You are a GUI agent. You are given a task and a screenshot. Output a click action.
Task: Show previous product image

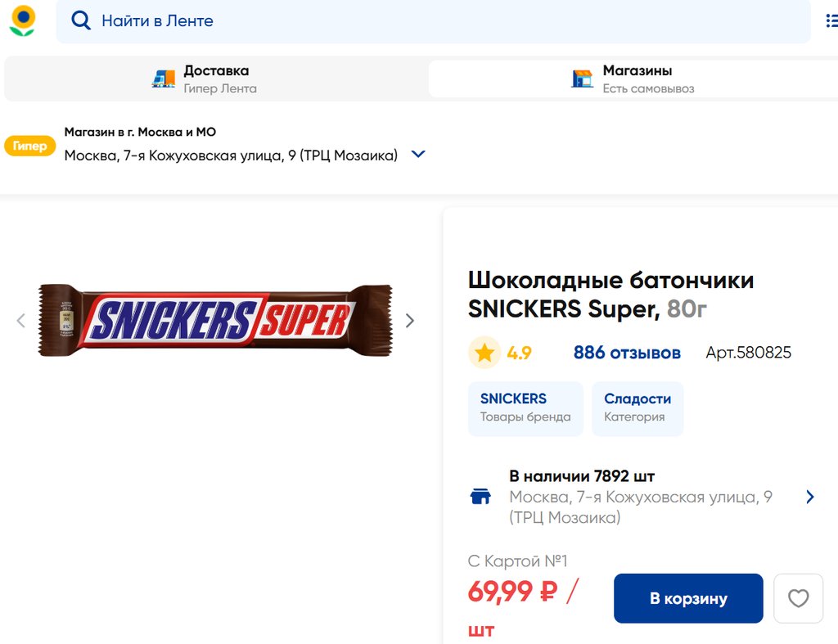pyautogui.click(x=21, y=321)
